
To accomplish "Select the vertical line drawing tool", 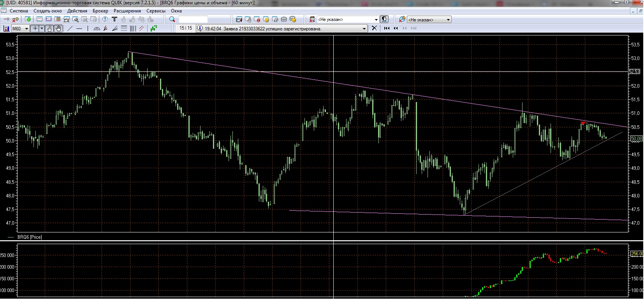I will click(x=88, y=28).
